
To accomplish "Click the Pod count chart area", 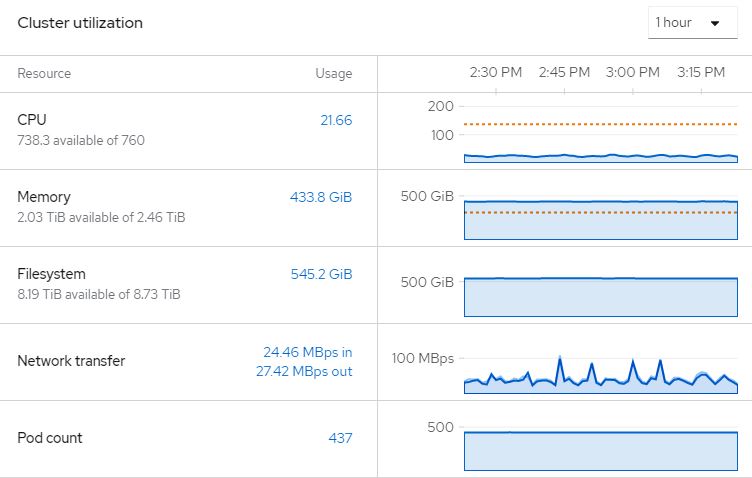I will pos(600,450).
